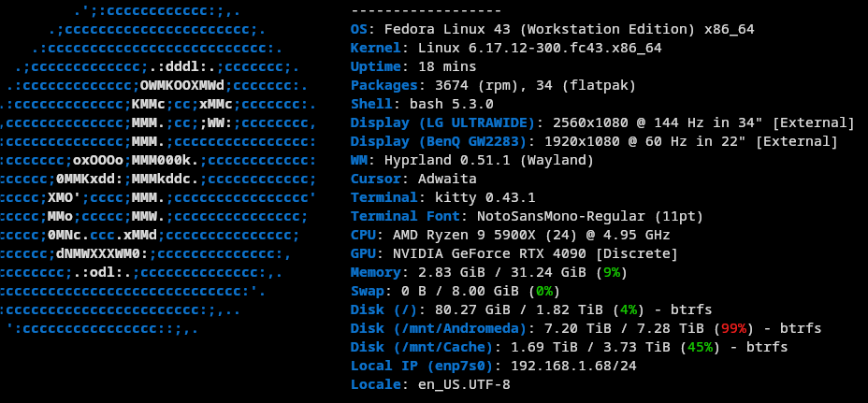Screen dimensions: 868x403
Task: Click the "Display (LG ULTRAWIDE)" label
Action: (442, 122)
